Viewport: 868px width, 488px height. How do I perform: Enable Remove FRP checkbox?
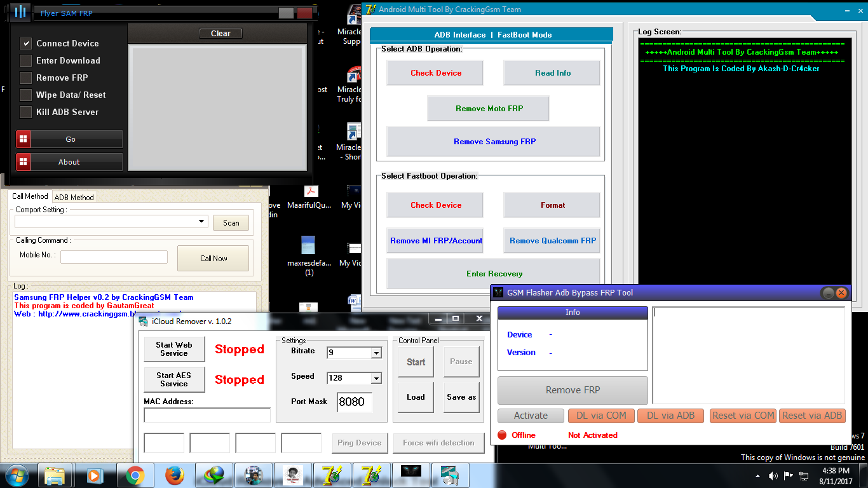click(x=25, y=78)
